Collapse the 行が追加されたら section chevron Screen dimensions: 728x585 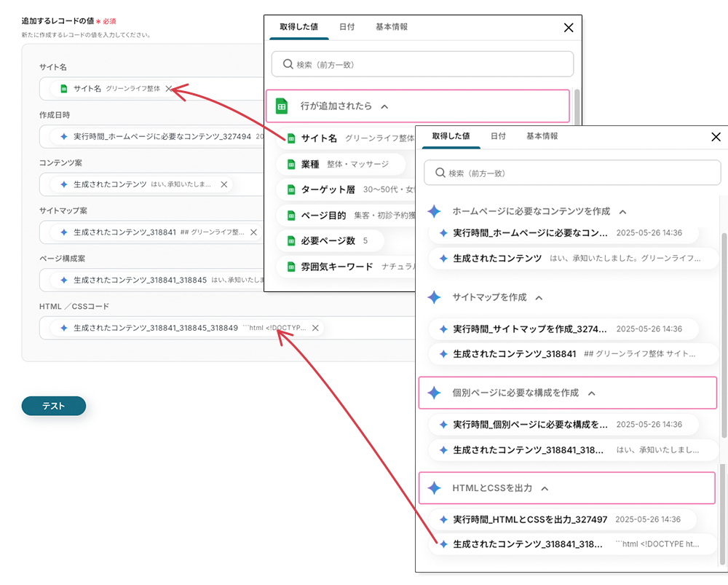coord(384,106)
